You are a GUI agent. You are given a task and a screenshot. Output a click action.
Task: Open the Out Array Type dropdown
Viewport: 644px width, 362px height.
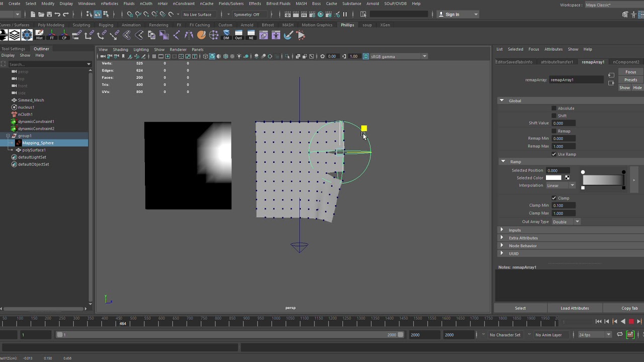click(x=566, y=222)
